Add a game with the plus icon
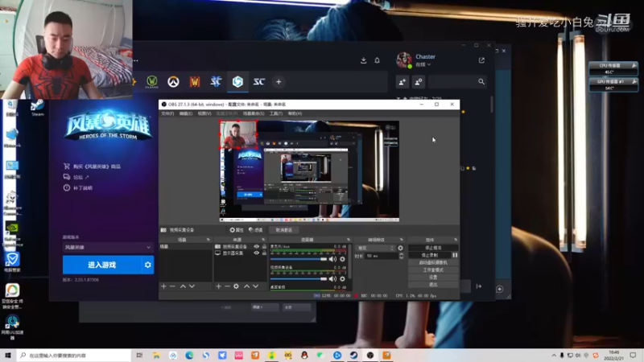 pos(279,82)
